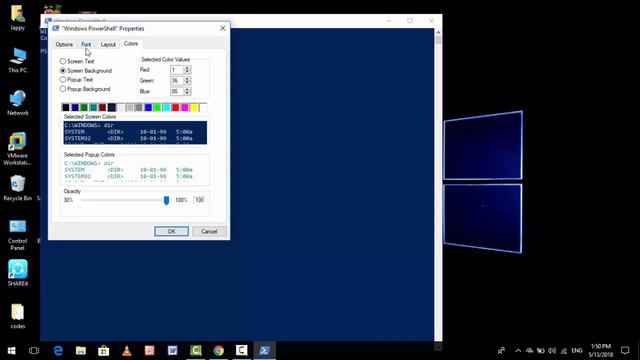Close the PowerShell Properties dialog
The width and height of the screenshot is (640, 360).
point(223,28)
